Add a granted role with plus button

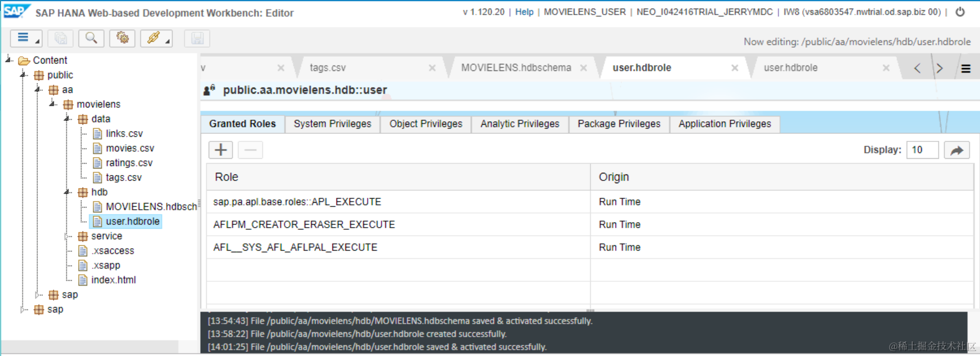pos(221,150)
